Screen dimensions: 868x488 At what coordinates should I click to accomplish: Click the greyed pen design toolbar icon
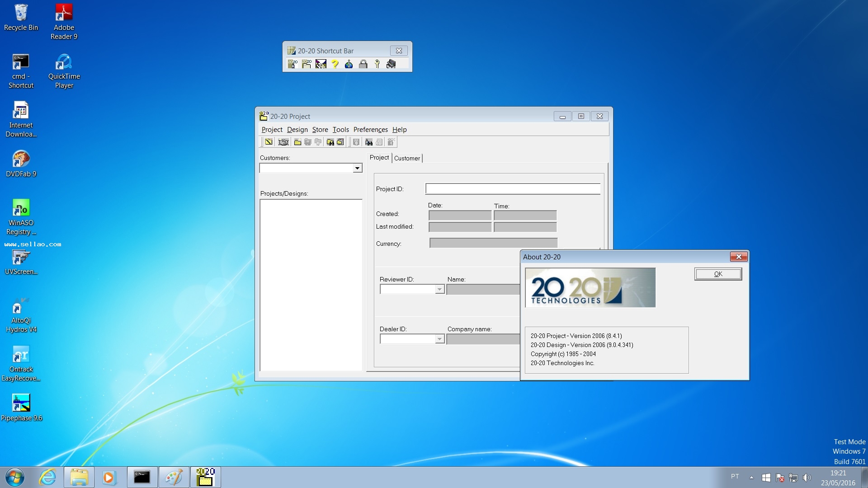(x=356, y=142)
